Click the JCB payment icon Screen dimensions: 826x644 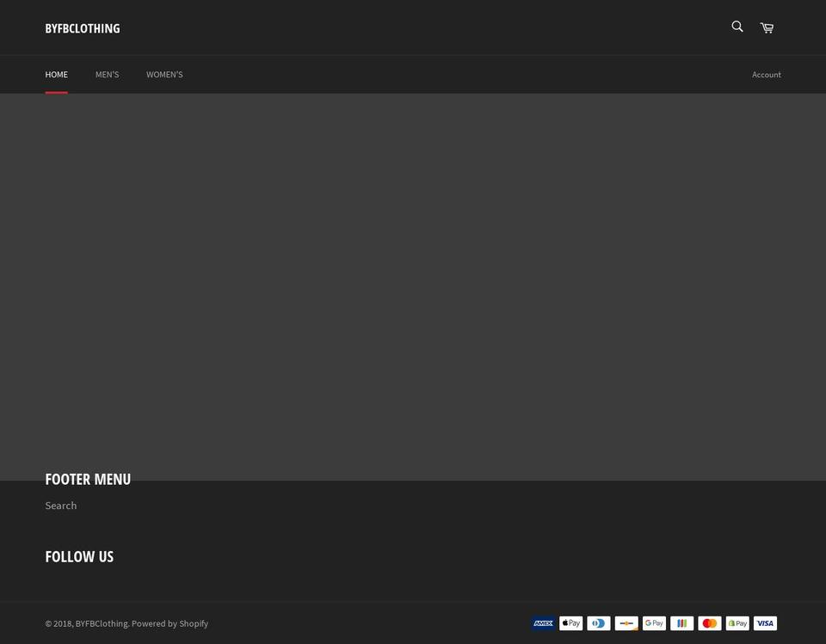tap(681, 623)
